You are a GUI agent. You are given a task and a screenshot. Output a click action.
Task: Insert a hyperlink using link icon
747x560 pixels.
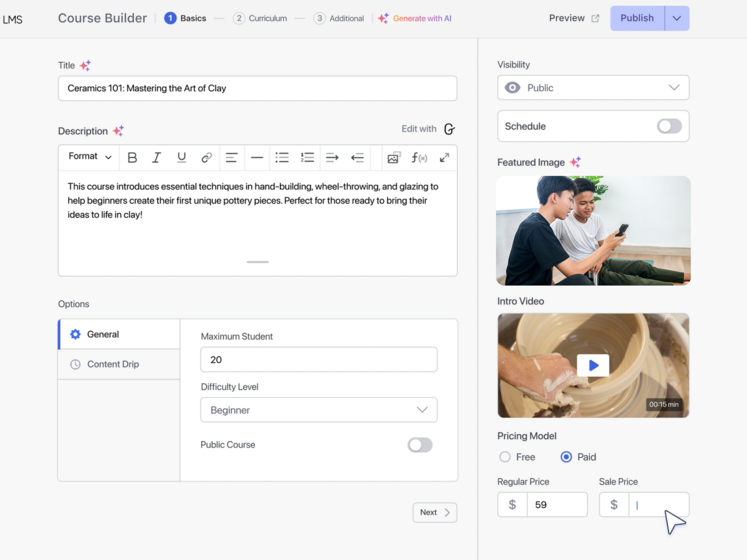(207, 157)
